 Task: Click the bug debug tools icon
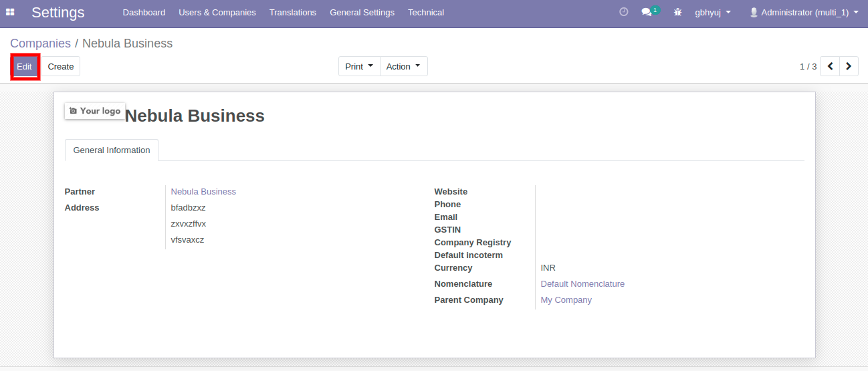pos(677,12)
